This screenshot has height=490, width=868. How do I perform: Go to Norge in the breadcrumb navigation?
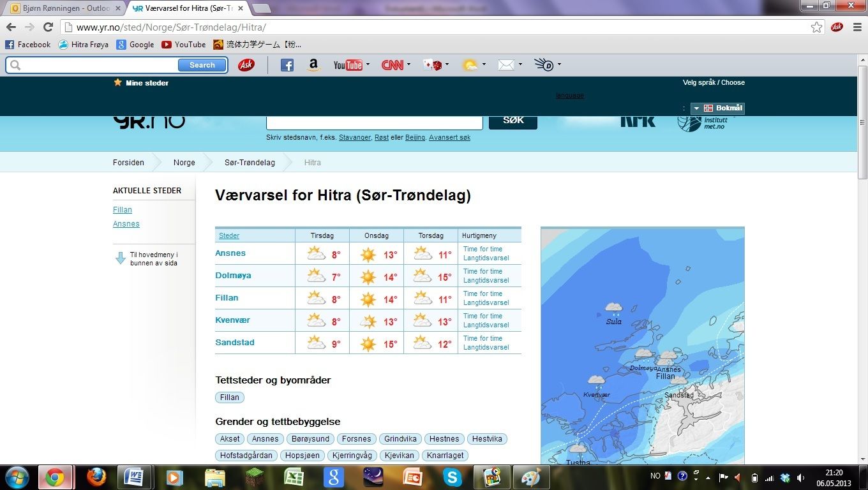pyautogui.click(x=184, y=163)
